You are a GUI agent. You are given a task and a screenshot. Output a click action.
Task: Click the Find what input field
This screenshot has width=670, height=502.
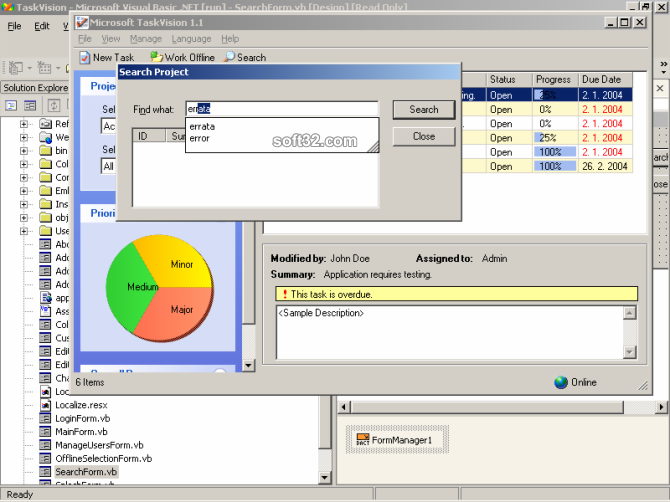point(282,109)
